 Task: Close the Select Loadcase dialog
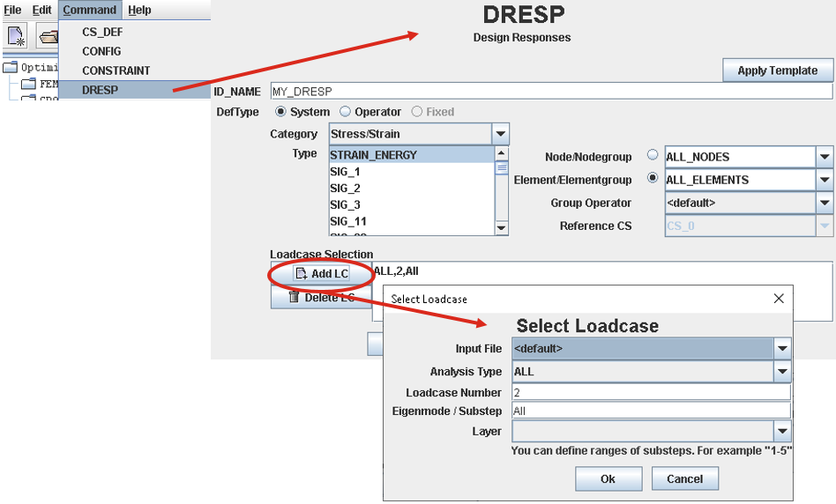coord(779,299)
